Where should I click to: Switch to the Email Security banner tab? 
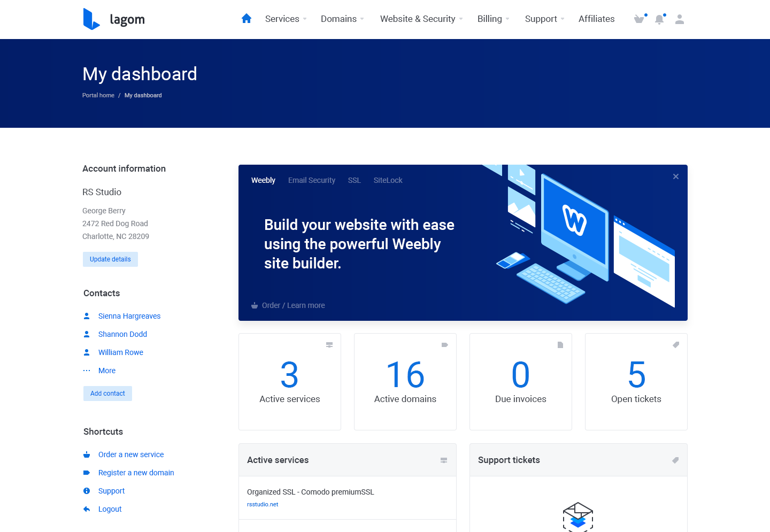[x=312, y=180]
